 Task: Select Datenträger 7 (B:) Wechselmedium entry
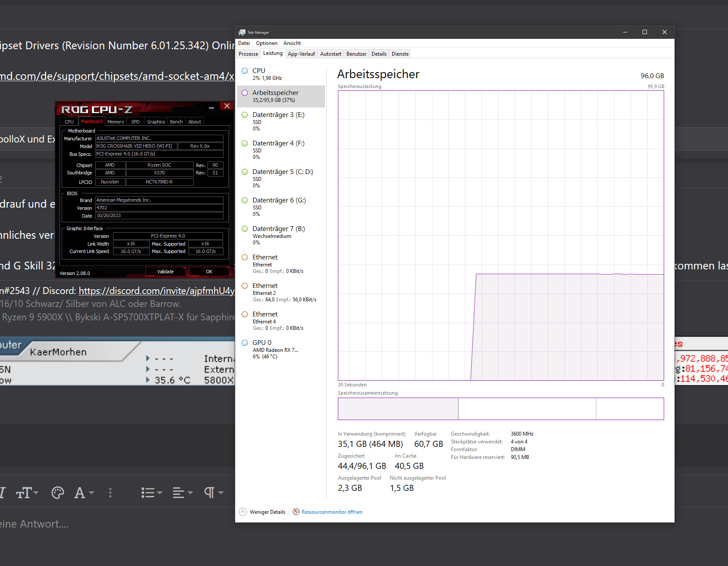(280, 235)
